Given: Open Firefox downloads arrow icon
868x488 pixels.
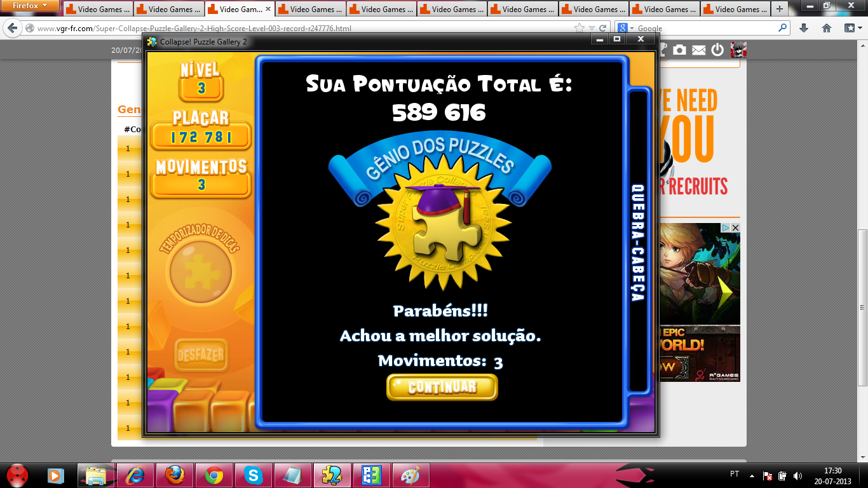Looking at the screenshot, I should (803, 28).
